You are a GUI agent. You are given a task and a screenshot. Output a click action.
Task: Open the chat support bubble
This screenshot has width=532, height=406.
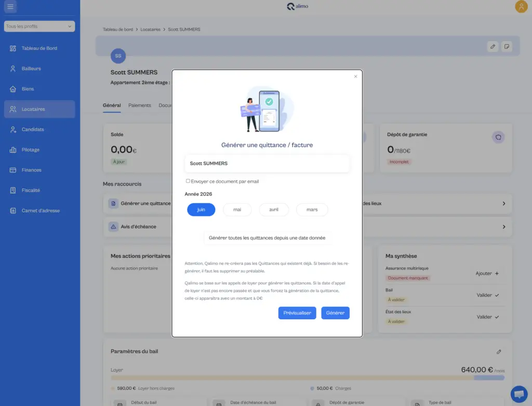519,394
